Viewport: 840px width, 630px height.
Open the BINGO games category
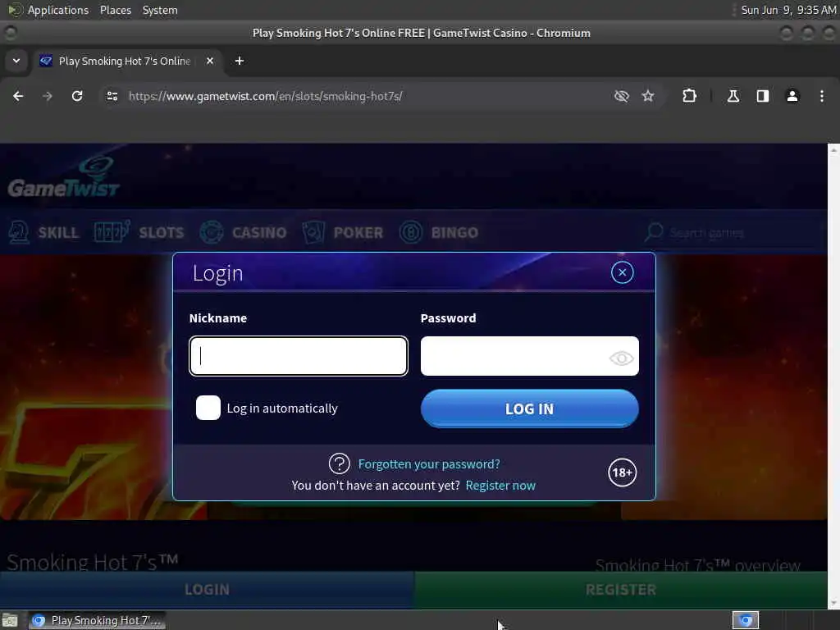(439, 232)
